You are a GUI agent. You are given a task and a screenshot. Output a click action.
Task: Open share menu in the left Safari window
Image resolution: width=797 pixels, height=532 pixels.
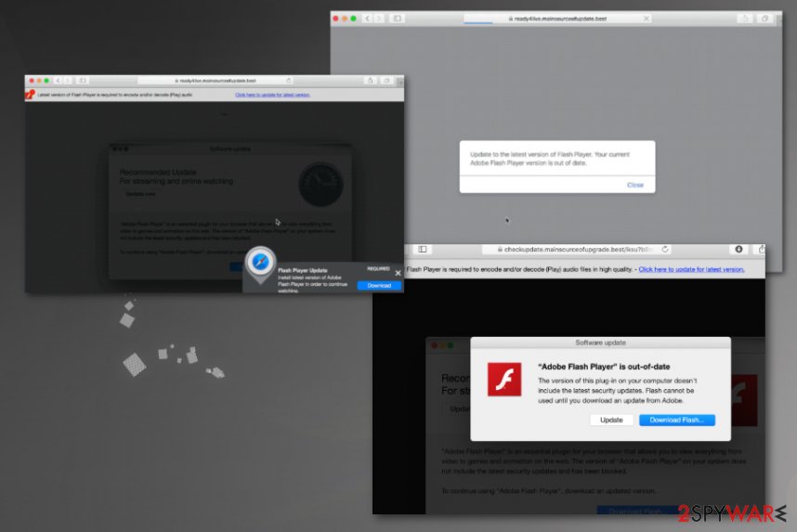click(371, 81)
